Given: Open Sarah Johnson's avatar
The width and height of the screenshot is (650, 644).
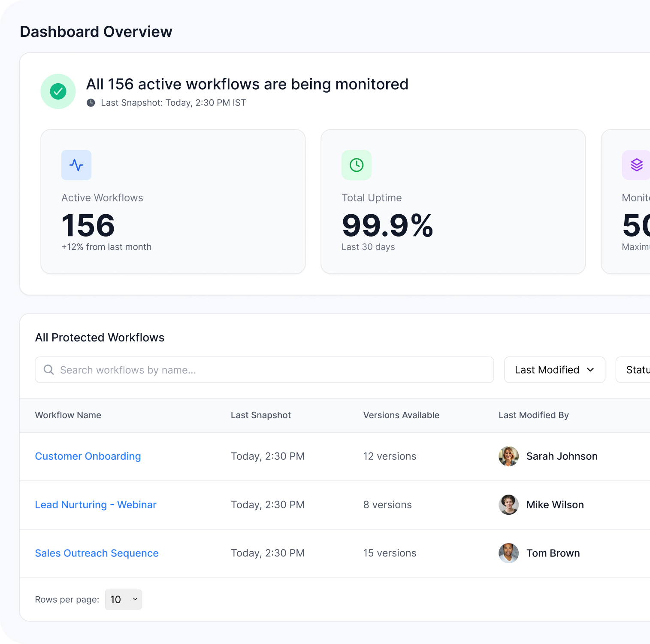Looking at the screenshot, I should tap(508, 456).
